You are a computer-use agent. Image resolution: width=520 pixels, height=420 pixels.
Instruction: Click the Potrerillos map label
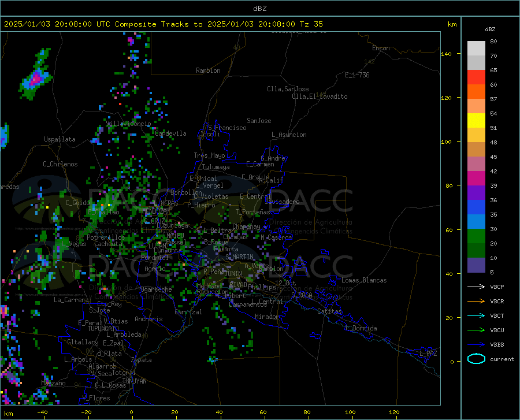point(106,237)
